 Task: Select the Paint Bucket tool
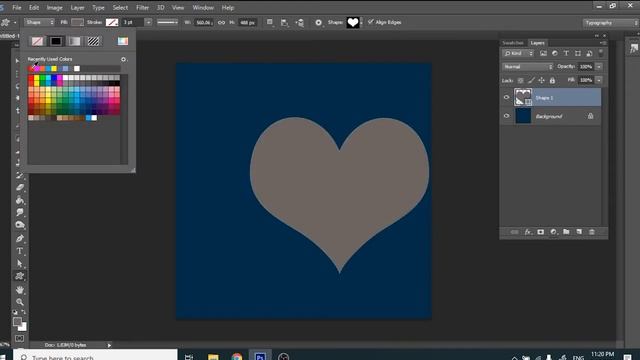click(20, 200)
